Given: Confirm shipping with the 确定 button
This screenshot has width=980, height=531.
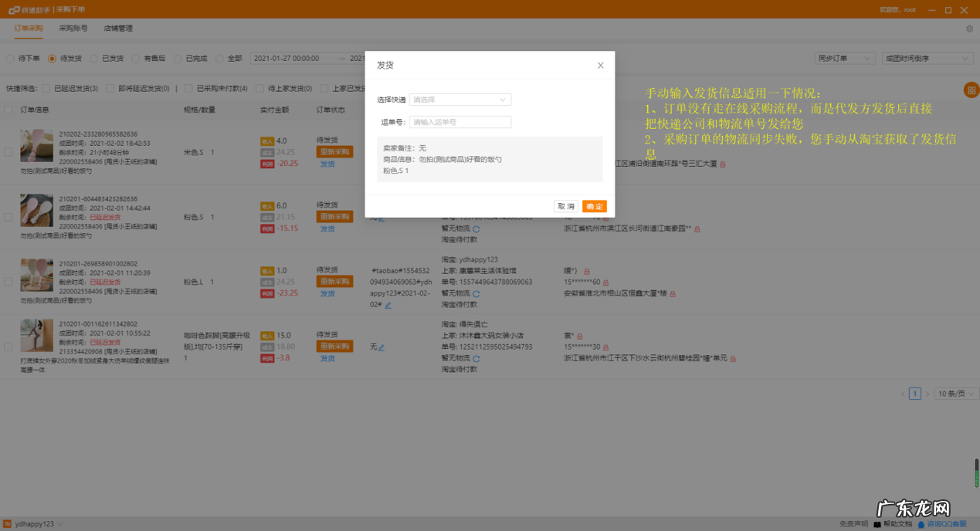Looking at the screenshot, I should [594, 206].
